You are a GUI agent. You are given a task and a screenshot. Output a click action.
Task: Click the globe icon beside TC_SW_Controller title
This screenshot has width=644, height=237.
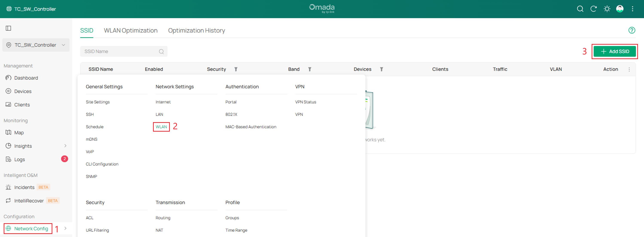pos(9,9)
